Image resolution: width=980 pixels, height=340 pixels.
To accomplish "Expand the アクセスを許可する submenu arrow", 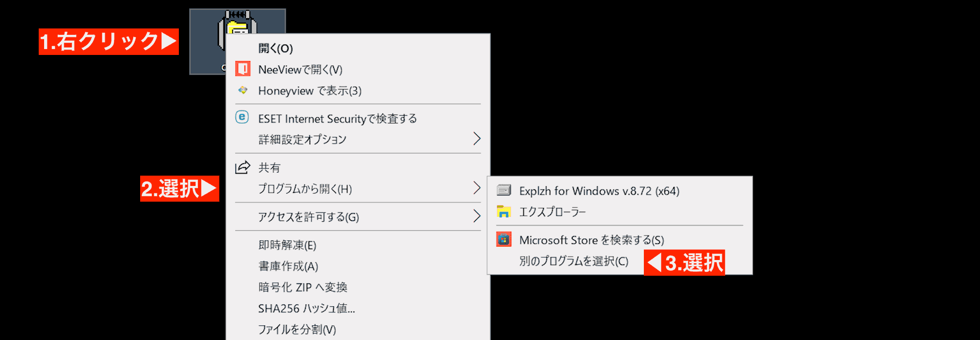I will [x=477, y=216].
